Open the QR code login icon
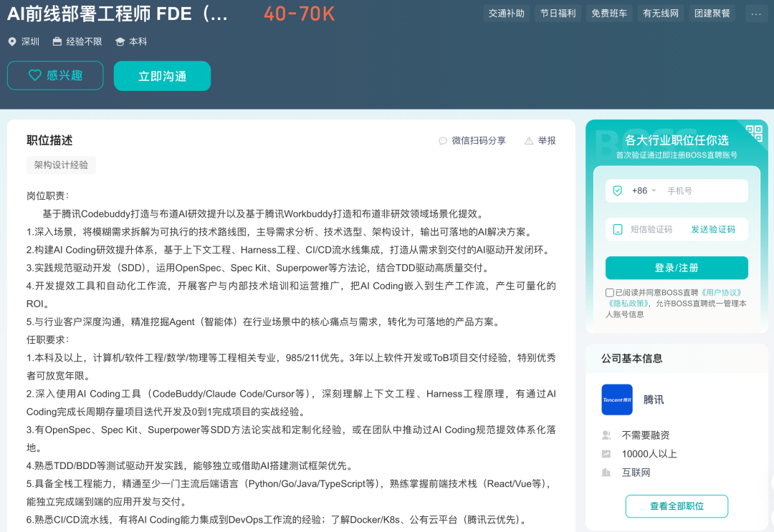The image size is (774, 532). coord(754,132)
